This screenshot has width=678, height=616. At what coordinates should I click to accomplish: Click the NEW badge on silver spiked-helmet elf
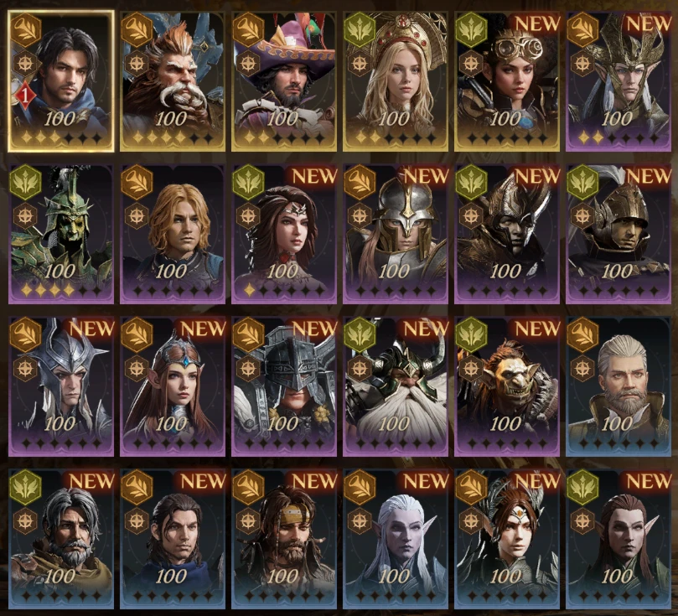91,329
